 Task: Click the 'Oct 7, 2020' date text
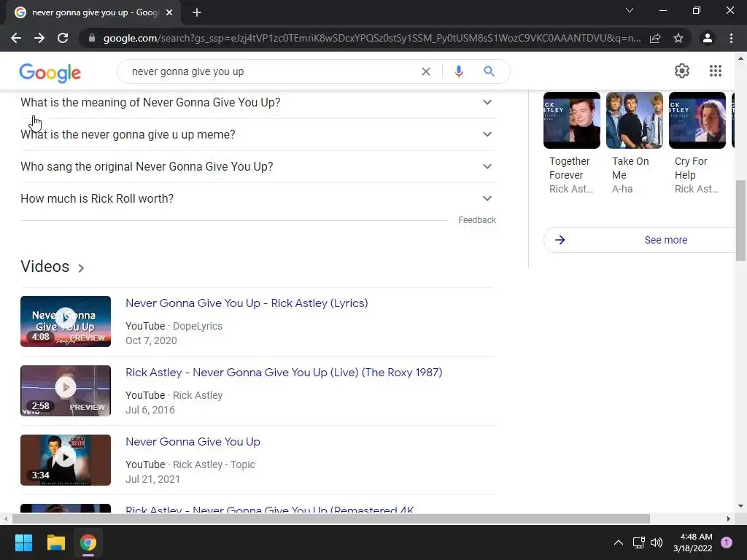tap(151, 341)
